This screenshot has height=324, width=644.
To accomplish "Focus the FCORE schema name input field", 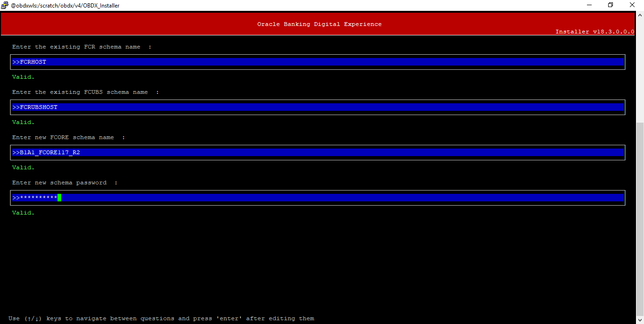I will [x=317, y=152].
